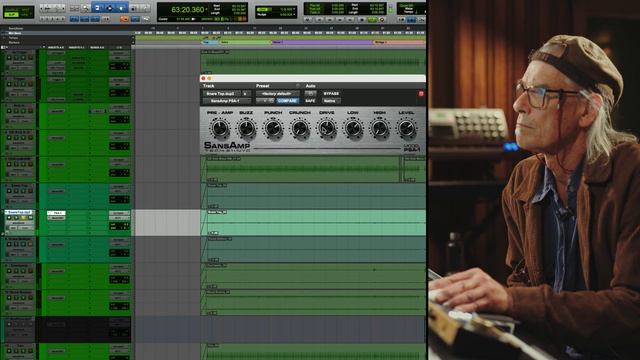Click the green marker region in the Markers ruler
This screenshot has width=640, height=360.
245,42
